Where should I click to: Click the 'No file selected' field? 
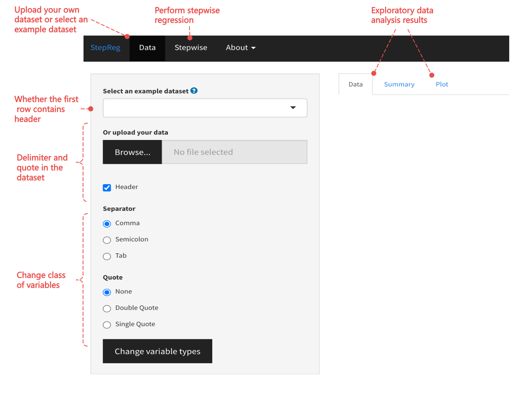[234, 152]
